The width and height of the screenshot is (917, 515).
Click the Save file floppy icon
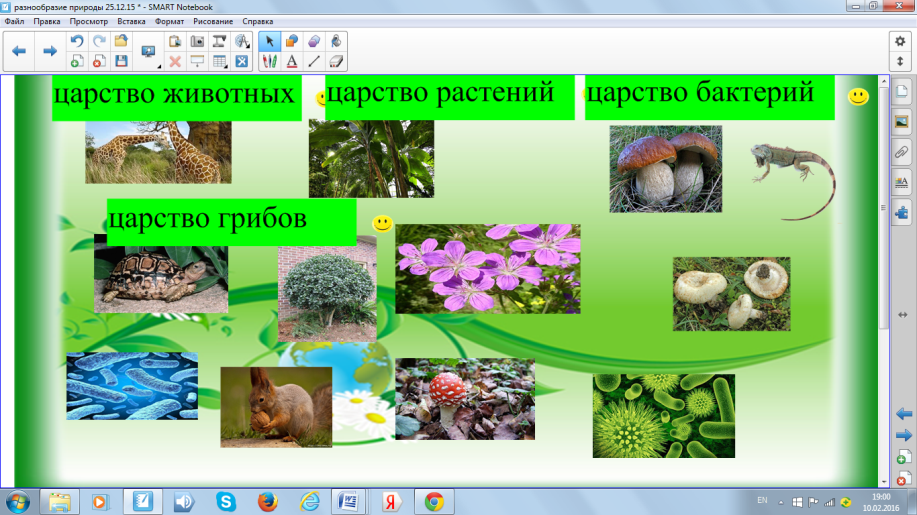pyautogui.click(x=121, y=61)
